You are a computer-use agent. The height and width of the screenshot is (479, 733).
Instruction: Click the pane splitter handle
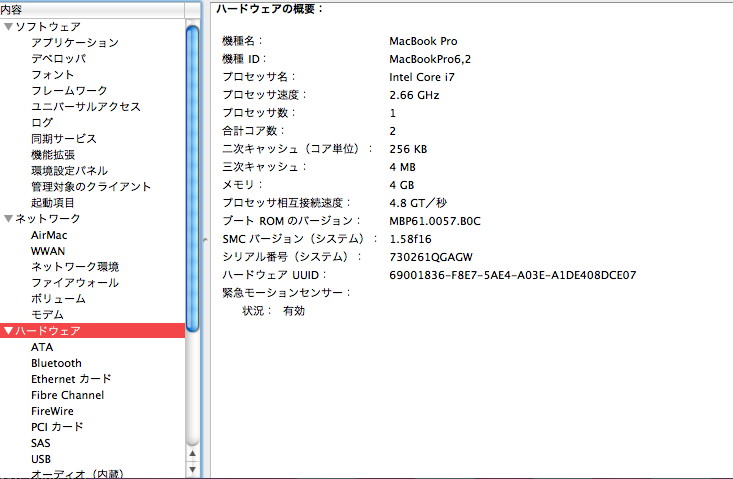coord(205,240)
